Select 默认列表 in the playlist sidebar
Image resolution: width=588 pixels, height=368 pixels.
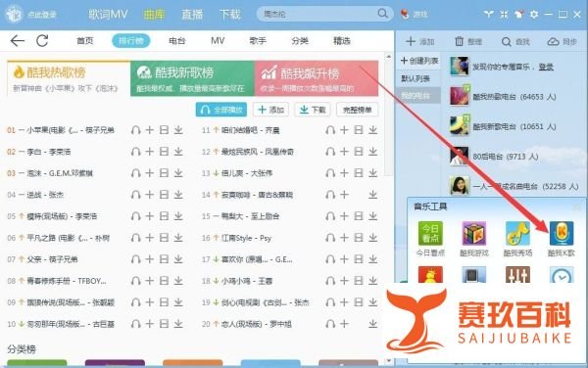point(416,78)
